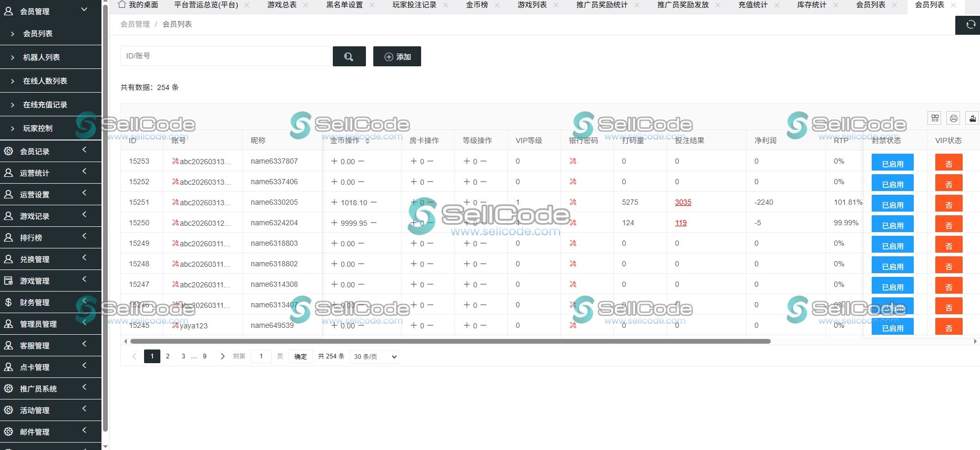Click the 财务管理 dollar icon
Image resolution: width=980 pixels, height=450 pixels.
[x=8, y=302]
